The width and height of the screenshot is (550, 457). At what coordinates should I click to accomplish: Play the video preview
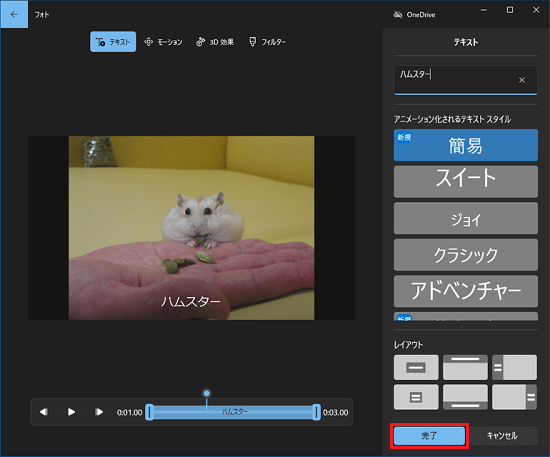coord(71,412)
